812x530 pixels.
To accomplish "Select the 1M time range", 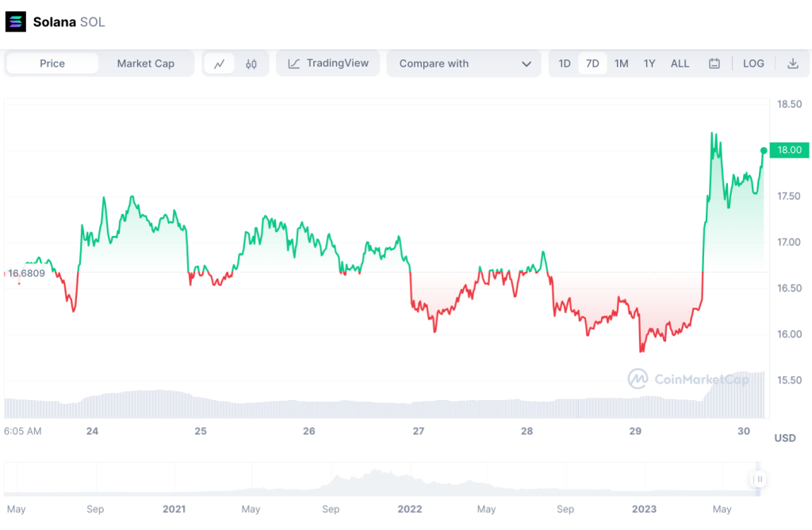I will 621,63.
